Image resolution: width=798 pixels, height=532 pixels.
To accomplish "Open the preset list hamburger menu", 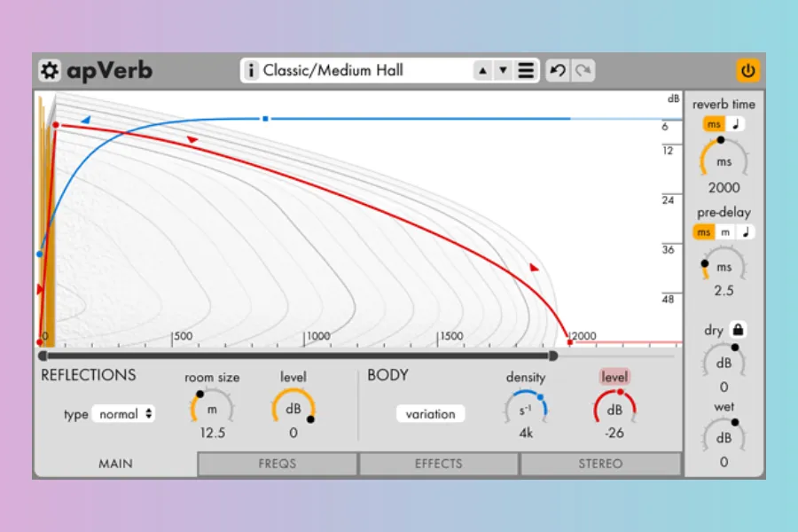I will (527, 71).
